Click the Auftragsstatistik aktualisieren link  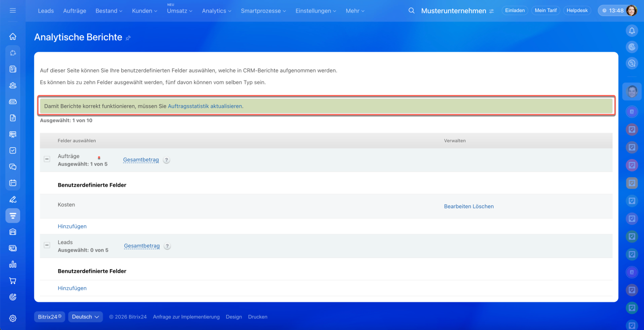(205, 106)
